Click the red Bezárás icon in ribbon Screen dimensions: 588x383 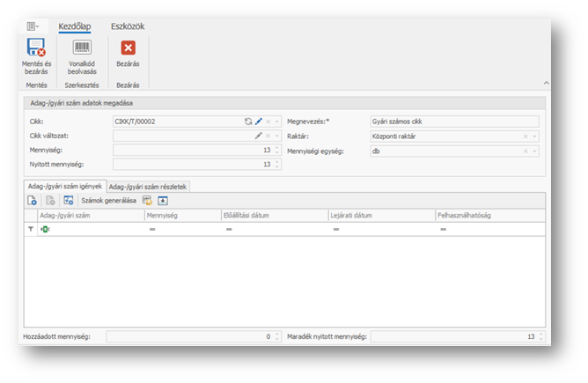coord(129,48)
